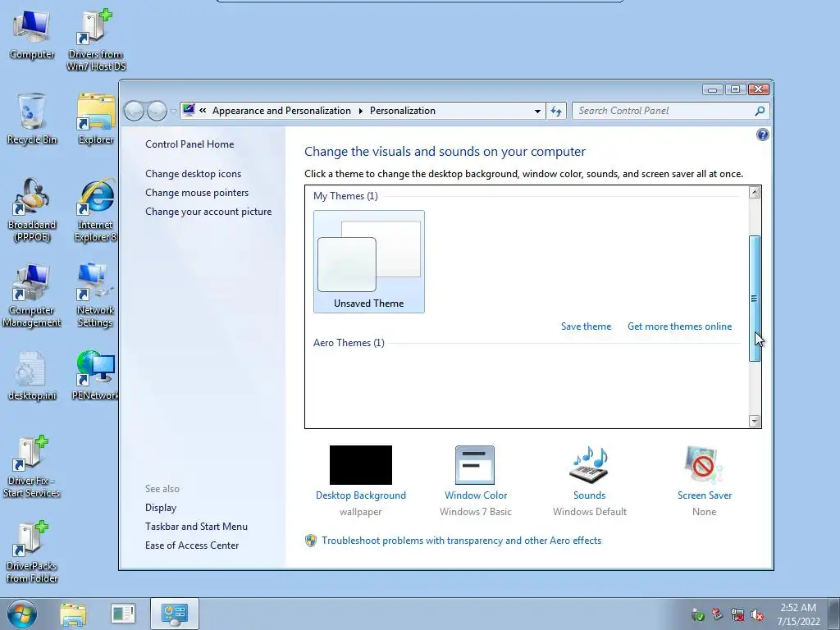This screenshot has width=840, height=630.
Task: Open Drivers from Win7 Host DS shortcut
Action: [96, 40]
